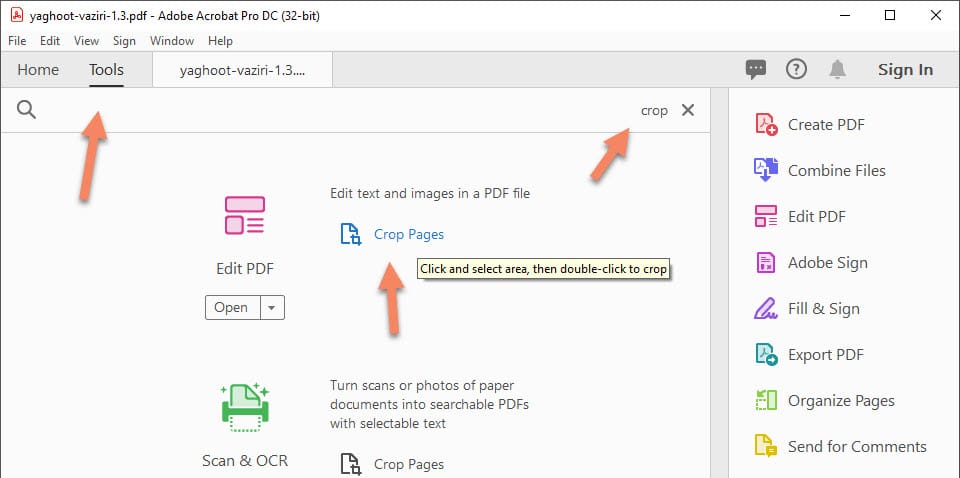Image resolution: width=960 pixels, height=478 pixels.
Task: Click the Scan & OCR tool title
Action: [245, 460]
